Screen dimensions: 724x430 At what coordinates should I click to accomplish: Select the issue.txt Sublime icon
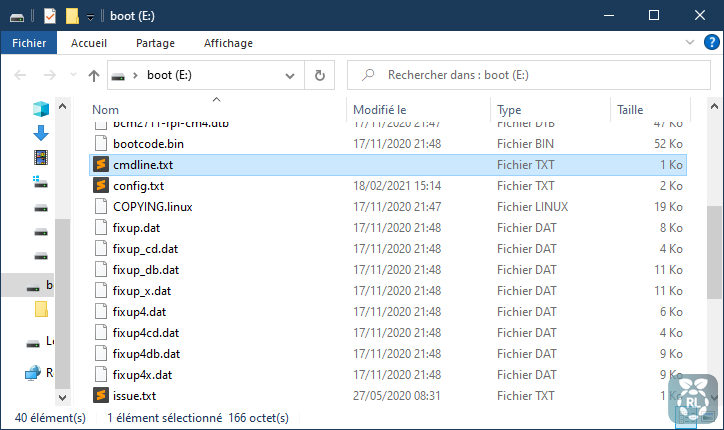101,395
